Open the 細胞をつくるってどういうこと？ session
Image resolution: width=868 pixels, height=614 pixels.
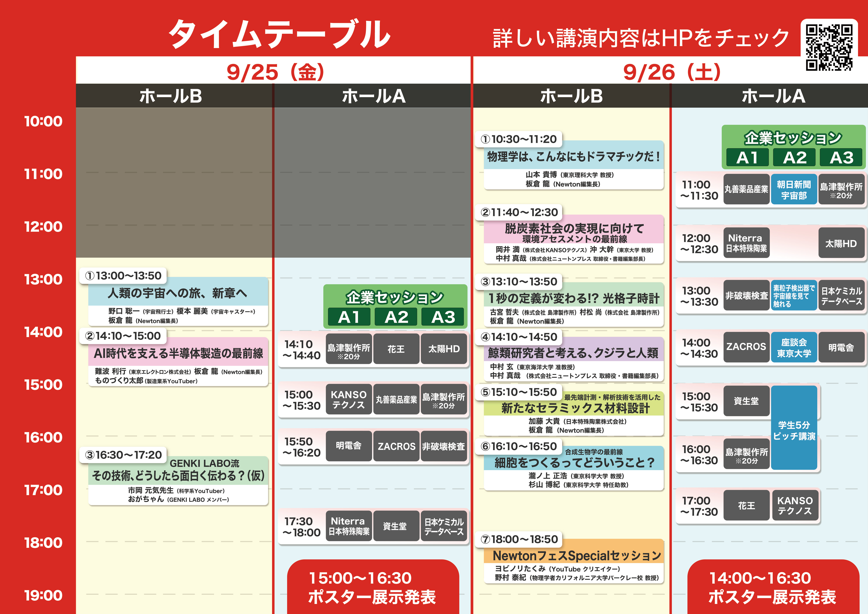click(574, 468)
